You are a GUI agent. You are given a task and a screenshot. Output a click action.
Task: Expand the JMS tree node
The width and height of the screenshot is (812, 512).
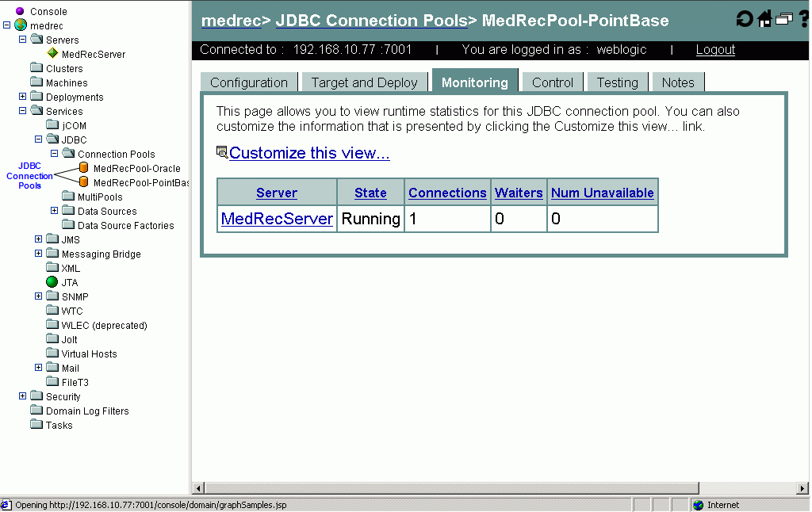point(38,239)
